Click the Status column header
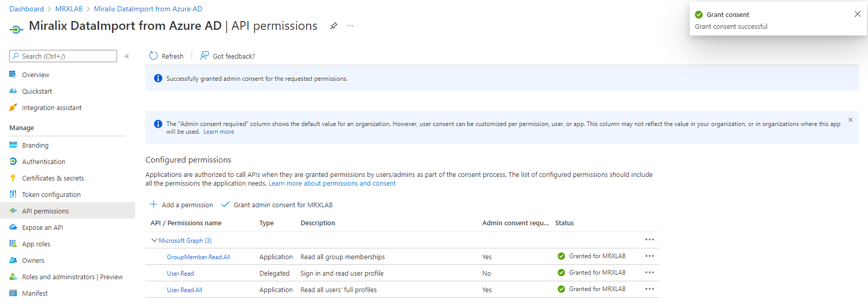 point(564,223)
